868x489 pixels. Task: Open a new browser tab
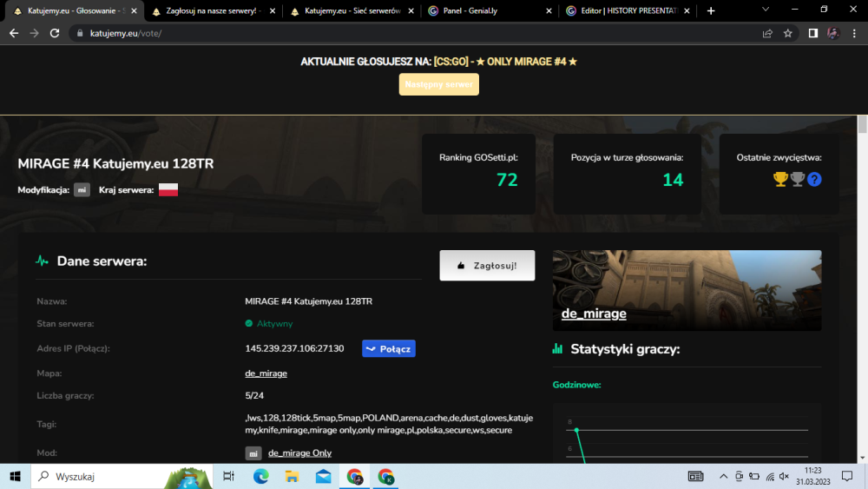[711, 11]
